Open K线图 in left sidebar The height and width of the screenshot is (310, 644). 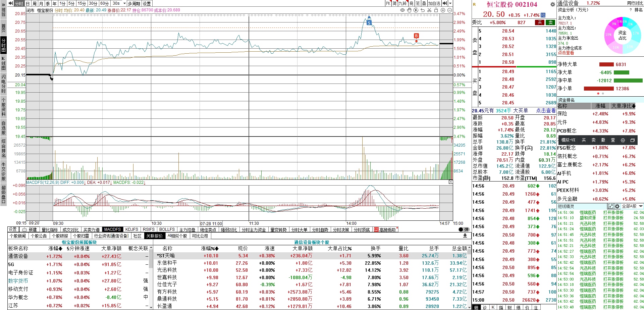(3, 63)
